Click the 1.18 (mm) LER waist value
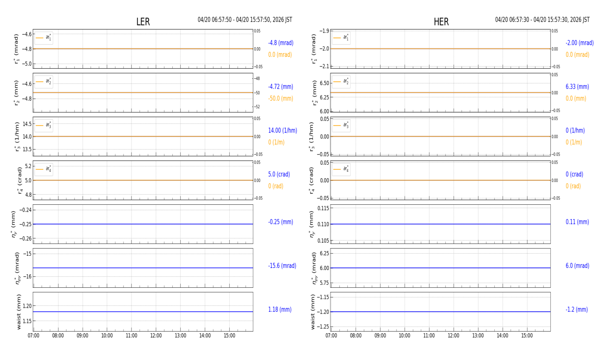The width and height of the screenshot is (595, 364). 280,310
